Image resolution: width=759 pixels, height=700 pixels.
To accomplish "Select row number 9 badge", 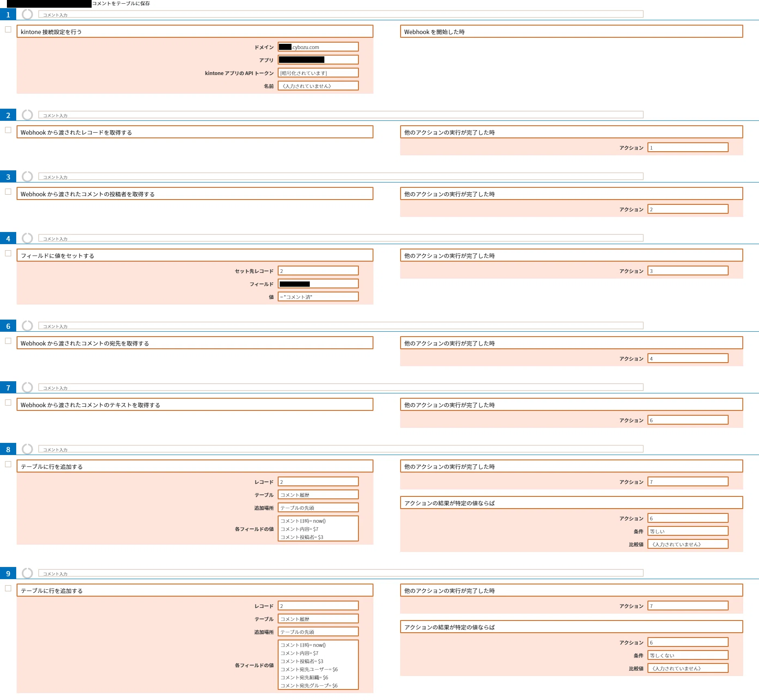I will click(8, 573).
